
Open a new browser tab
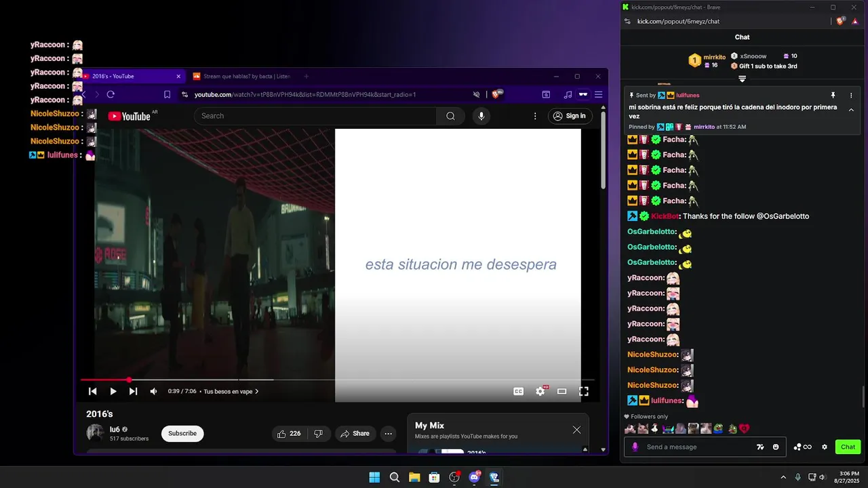(x=306, y=77)
